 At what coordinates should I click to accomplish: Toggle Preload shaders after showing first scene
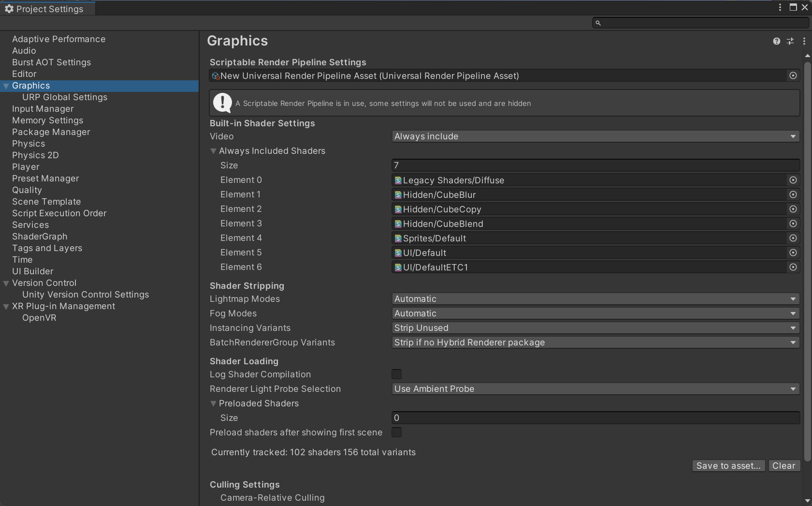(x=396, y=432)
